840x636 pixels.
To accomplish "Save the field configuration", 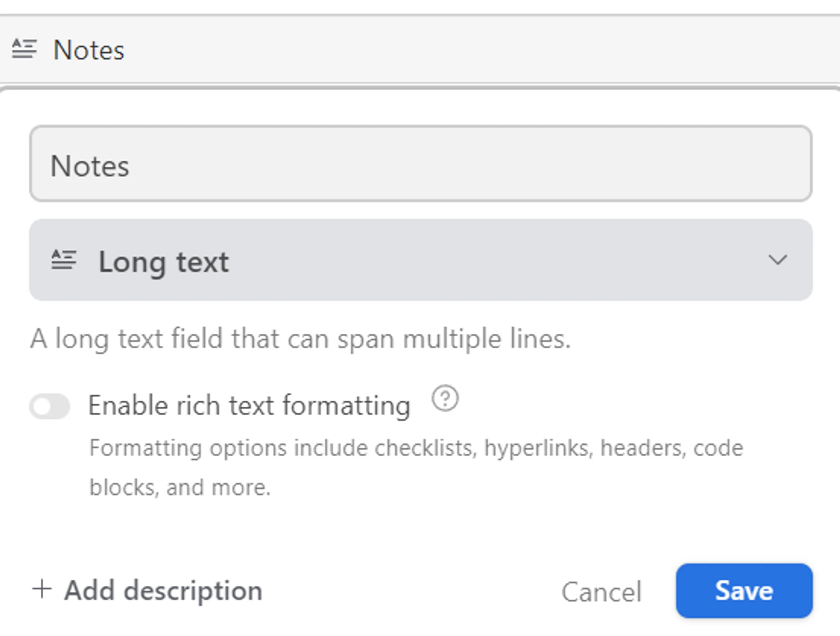I will coord(744,591).
